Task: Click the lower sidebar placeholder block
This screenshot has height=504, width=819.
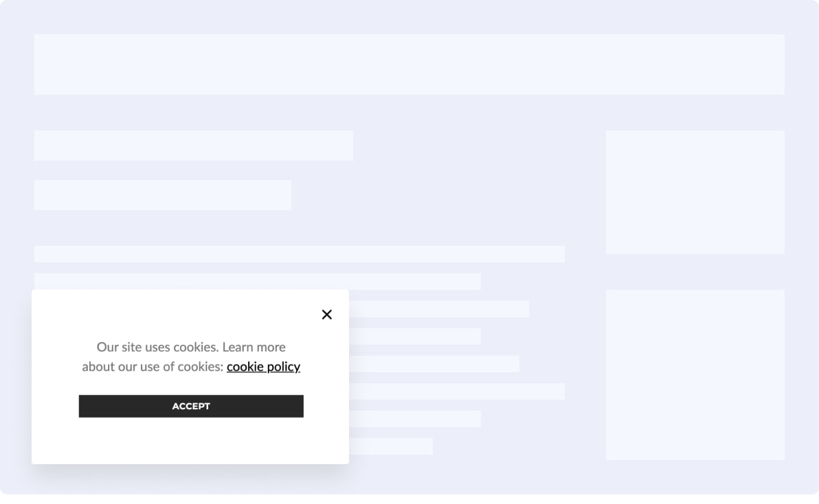Action: [x=695, y=374]
